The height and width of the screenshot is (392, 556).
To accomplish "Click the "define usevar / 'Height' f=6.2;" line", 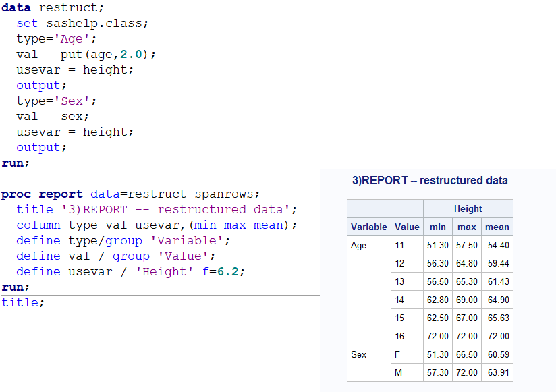I will point(131,271).
